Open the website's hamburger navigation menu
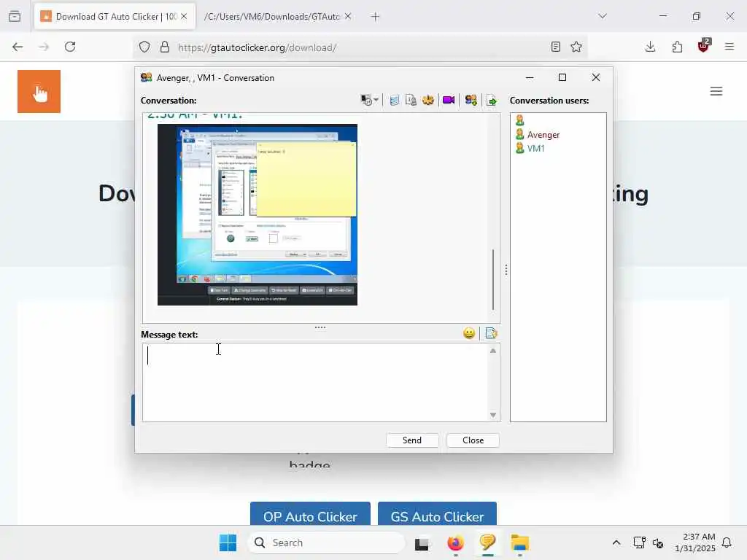The height and width of the screenshot is (560, 747). (716, 91)
